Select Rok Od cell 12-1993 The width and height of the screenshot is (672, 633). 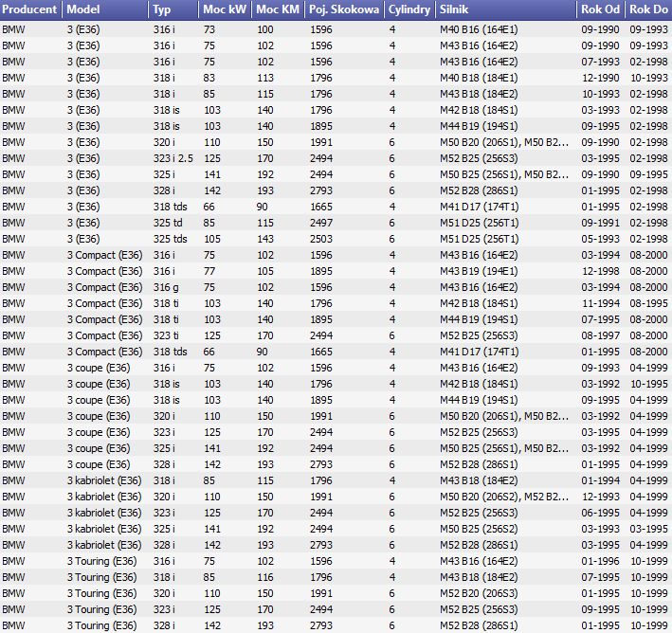[x=600, y=497]
